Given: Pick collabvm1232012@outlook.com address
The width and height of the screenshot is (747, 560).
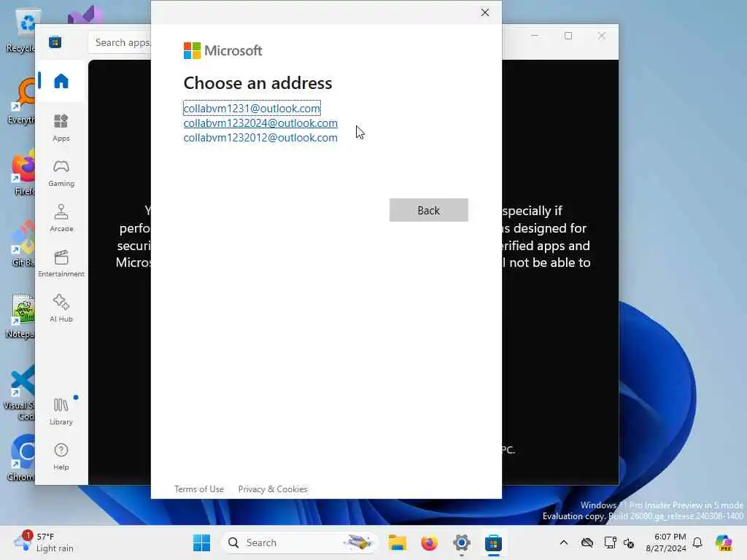Looking at the screenshot, I should (260, 138).
